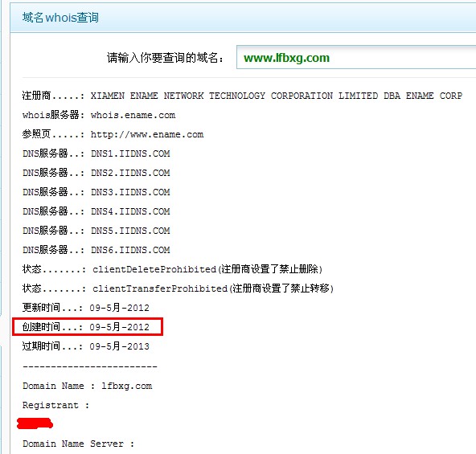Viewport: 476px width, 454px height.
Task: Select the DNS1.IIDNS.COM entry
Action: tap(130, 153)
